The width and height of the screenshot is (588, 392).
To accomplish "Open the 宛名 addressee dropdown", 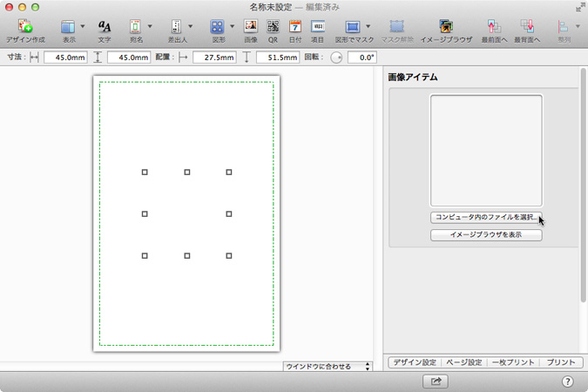I will [x=150, y=27].
